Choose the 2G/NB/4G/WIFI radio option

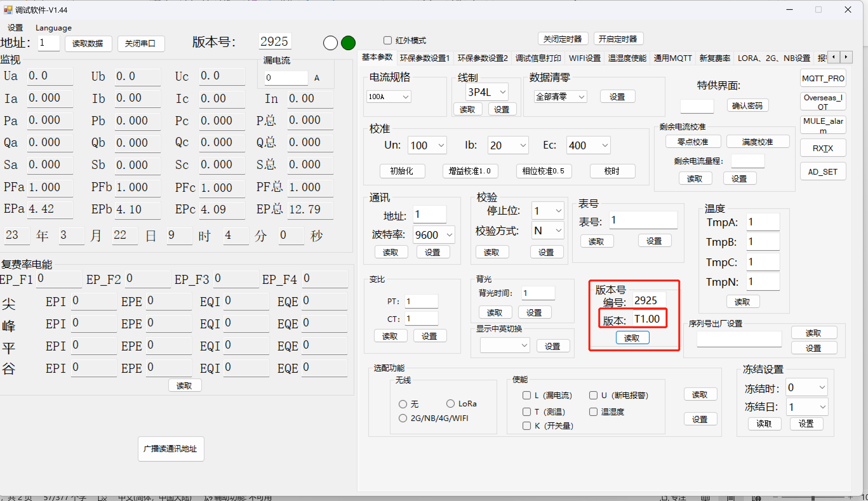(x=403, y=418)
